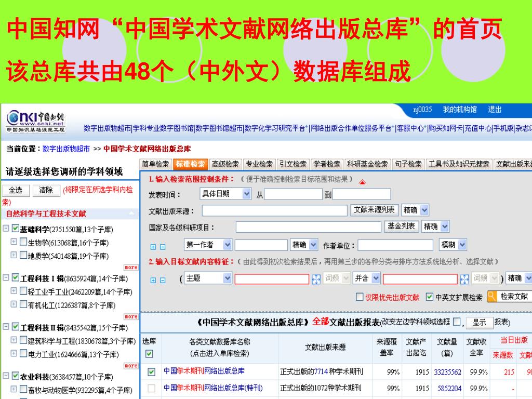This screenshot has height=399, width=532.
Task: Open the 中国学术期刊网络出版总库 link
Action: tap(204, 371)
